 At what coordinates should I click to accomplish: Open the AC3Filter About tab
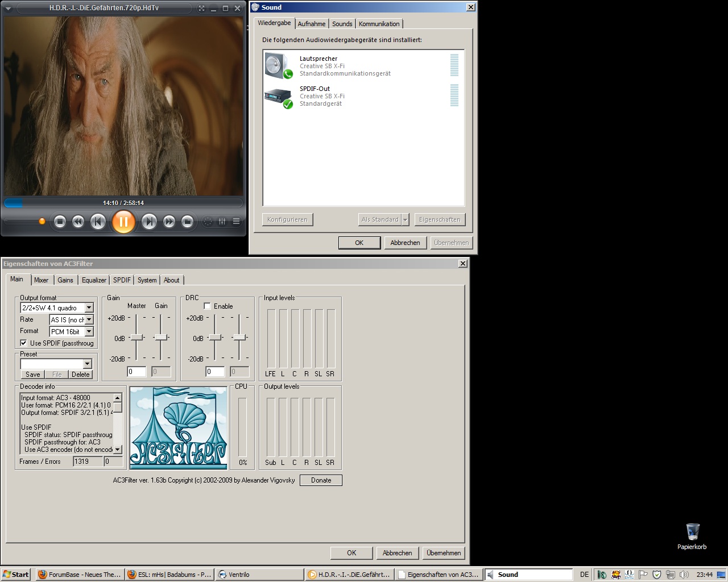click(x=172, y=280)
